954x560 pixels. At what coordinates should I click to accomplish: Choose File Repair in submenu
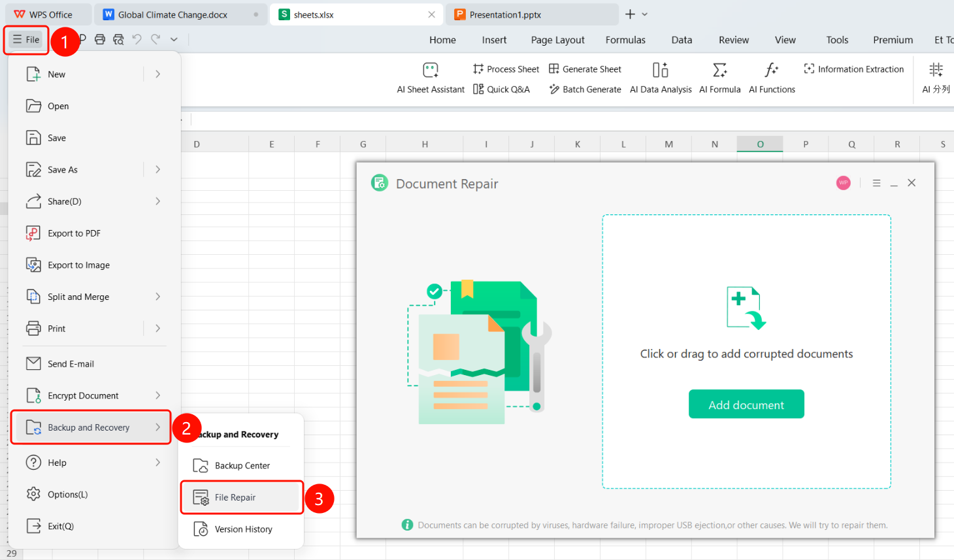pyautogui.click(x=242, y=497)
